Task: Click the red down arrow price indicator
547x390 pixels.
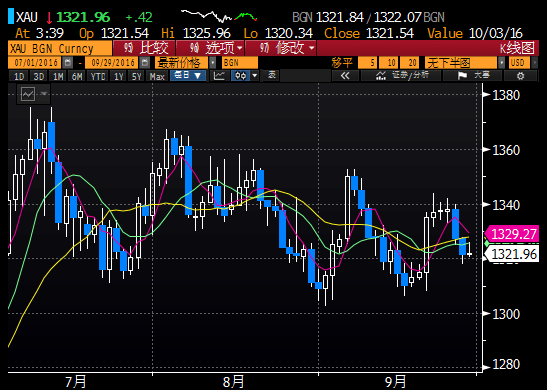Action: (x=49, y=17)
